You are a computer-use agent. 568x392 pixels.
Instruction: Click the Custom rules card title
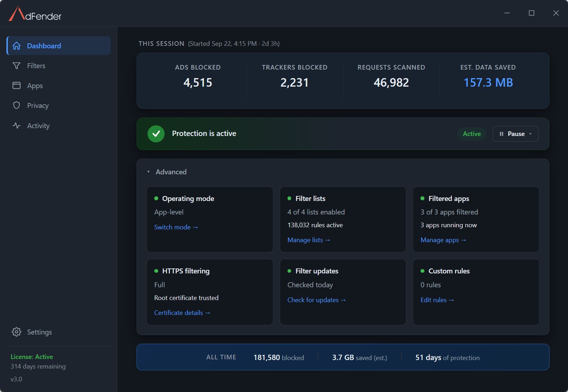pyautogui.click(x=449, y=271)
